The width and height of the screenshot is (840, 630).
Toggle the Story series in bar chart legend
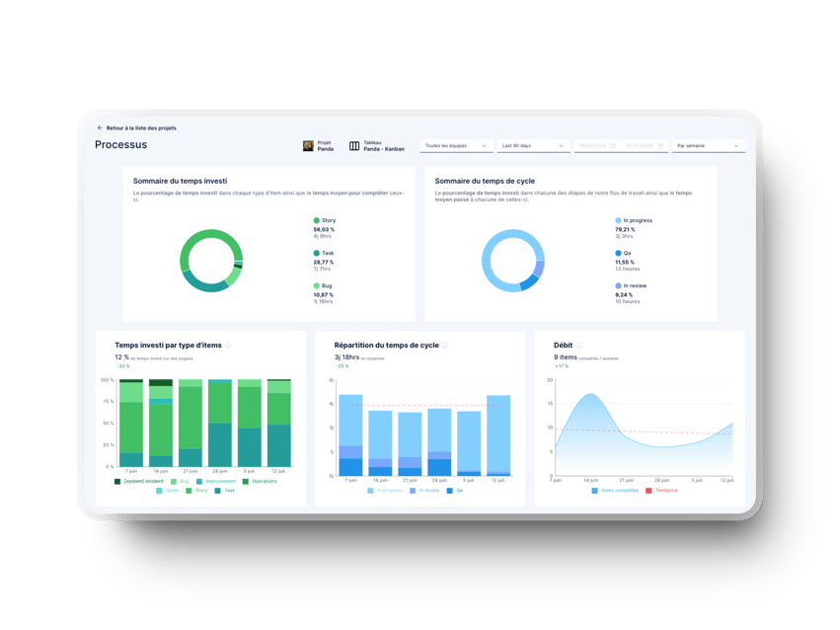click(196, 490)
